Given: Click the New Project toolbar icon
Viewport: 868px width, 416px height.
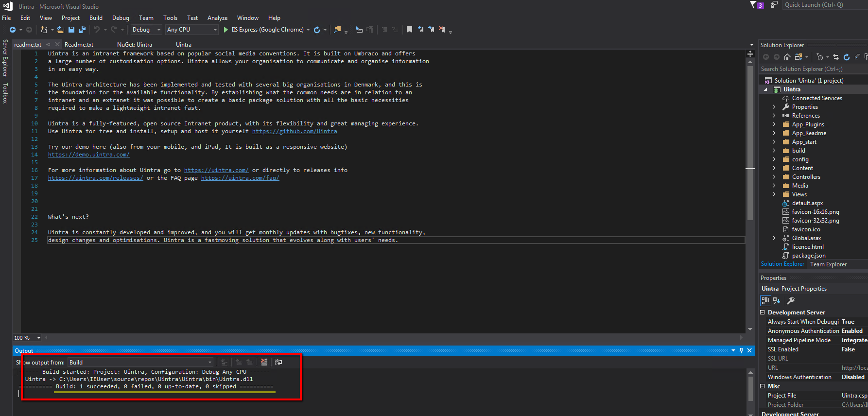Looking at the screenshot, I should pos(44,30).
